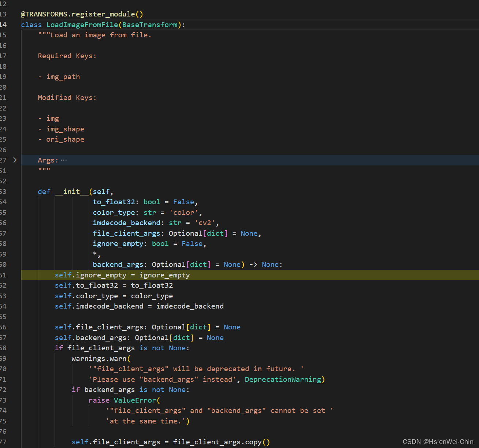Click the 'Load an image from file.' docstring line
Viewport: 479px width, 448px height.
(94, 35)
